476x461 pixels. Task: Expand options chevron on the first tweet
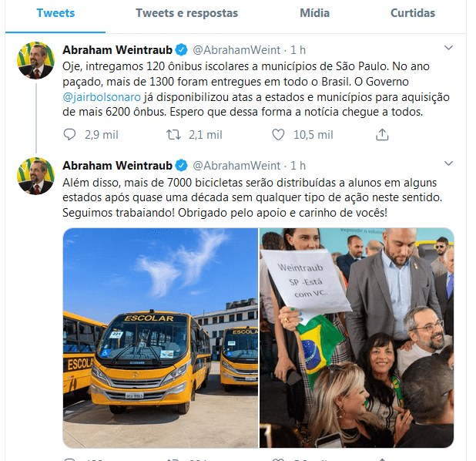point(448,48)
